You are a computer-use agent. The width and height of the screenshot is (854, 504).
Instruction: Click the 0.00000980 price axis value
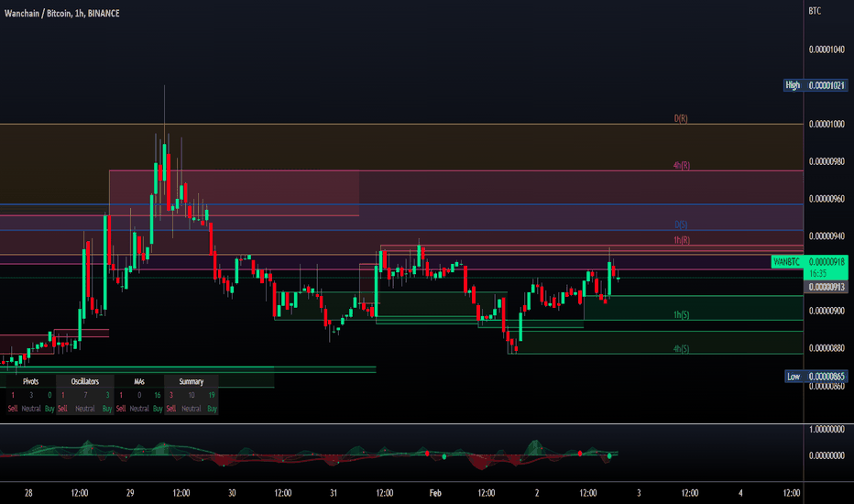coord(827,161)
